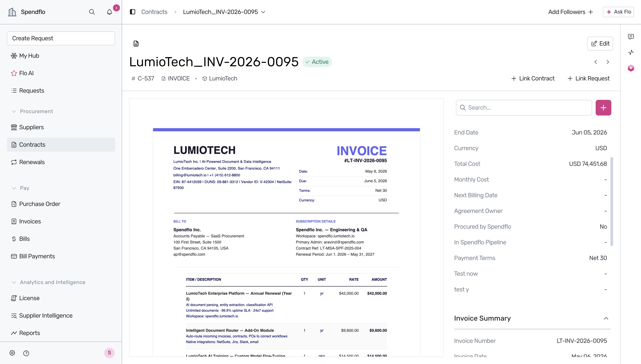Click the Spendflo building logo icon
Image resolution: width=641 pixels, height=364 pixels.
[x=12, y=12]
